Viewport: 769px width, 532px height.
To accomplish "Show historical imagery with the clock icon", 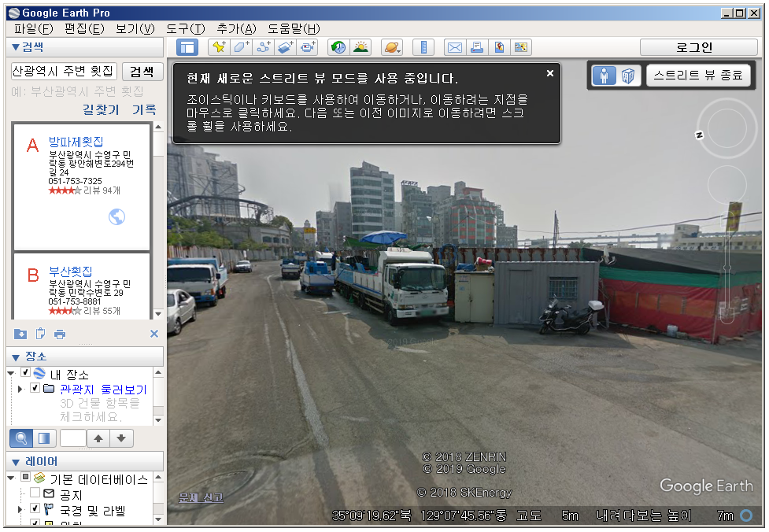I will pyautogui.click(x=338, y=47).
